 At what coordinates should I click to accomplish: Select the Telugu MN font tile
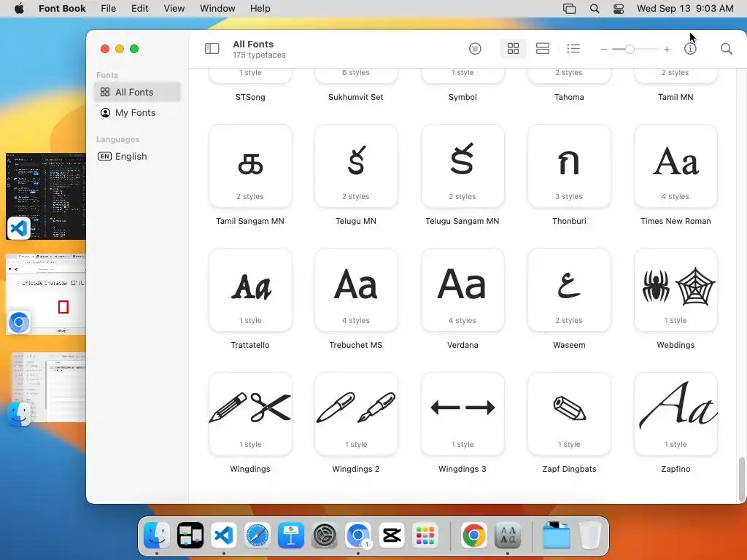[x=356, y=166]
